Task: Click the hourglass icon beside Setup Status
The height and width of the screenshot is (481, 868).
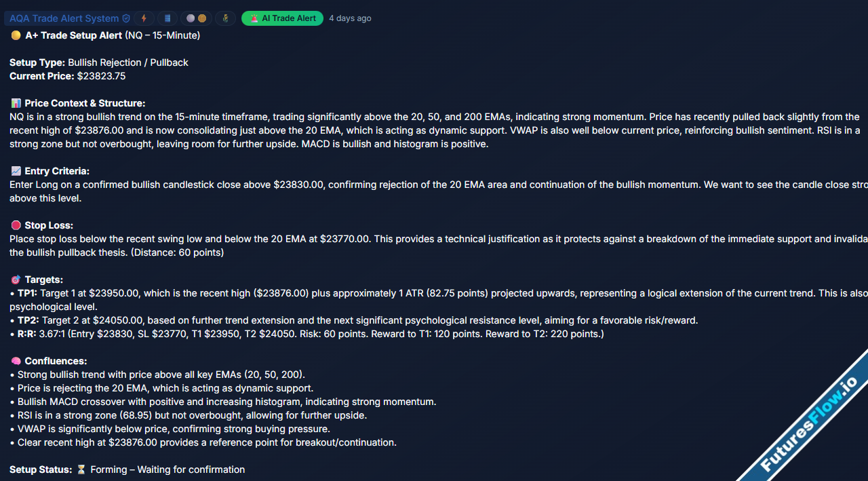Action: click(81, 469)
